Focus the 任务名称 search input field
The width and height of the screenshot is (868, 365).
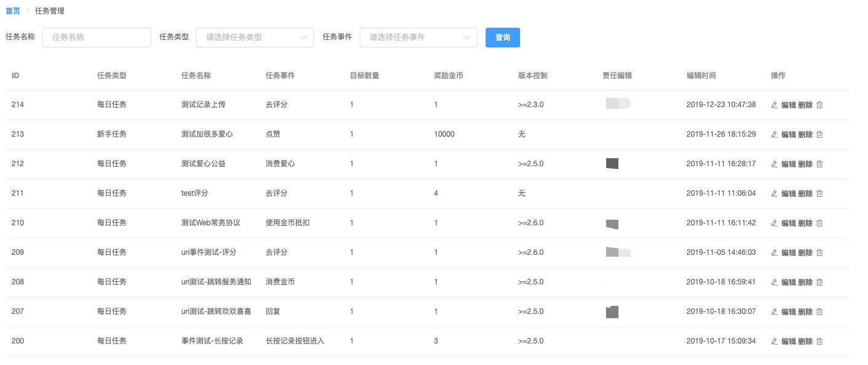pyautogui.click(x=97, y=38)
